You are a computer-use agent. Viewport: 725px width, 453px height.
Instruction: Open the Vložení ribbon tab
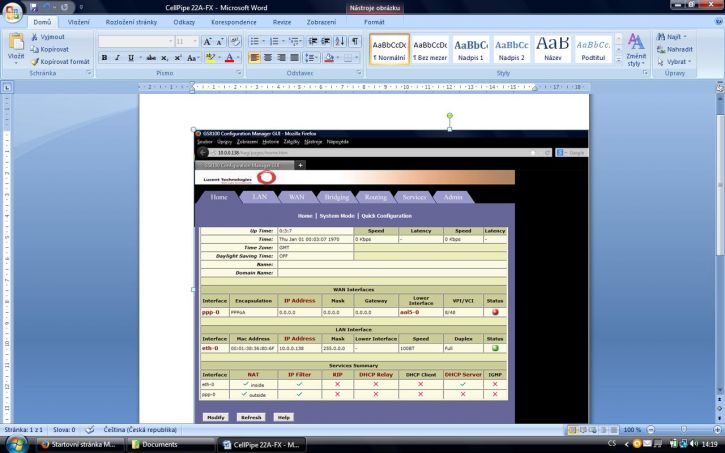79,22
